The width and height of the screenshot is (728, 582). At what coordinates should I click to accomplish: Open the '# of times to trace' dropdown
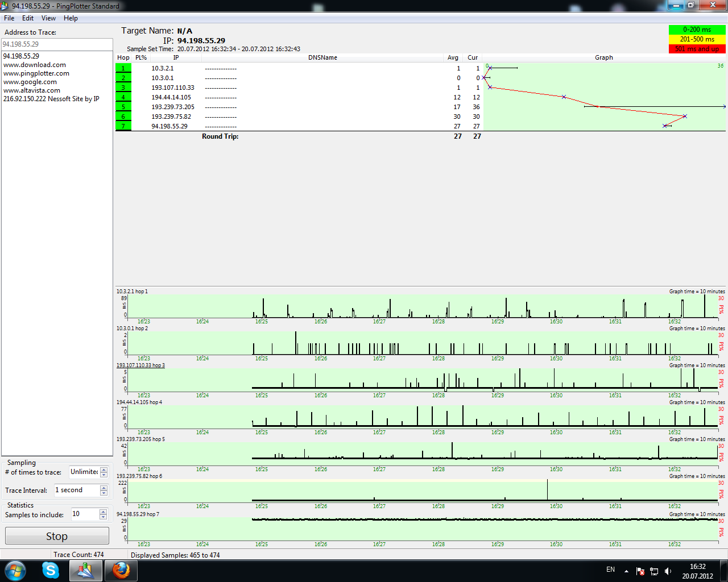tap(104, 472)
